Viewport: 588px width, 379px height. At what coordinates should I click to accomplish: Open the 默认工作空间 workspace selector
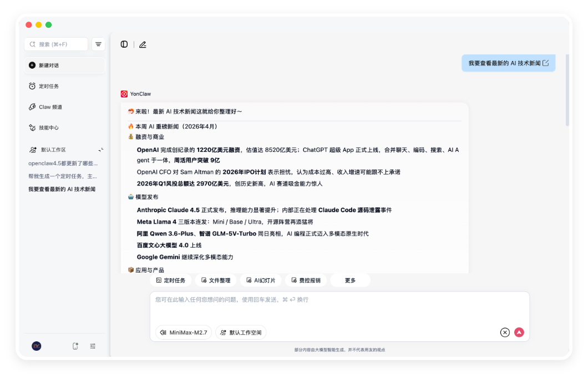point(241,332)
